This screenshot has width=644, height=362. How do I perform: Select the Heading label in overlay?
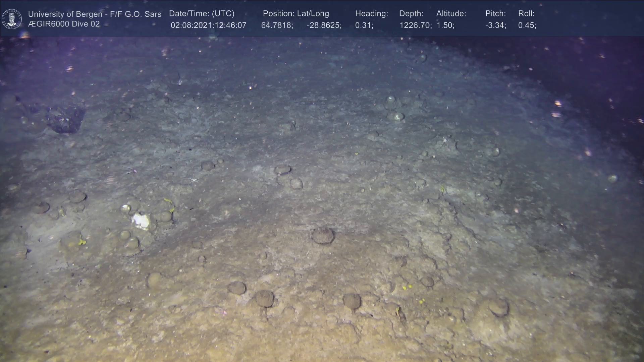(371, 13)
